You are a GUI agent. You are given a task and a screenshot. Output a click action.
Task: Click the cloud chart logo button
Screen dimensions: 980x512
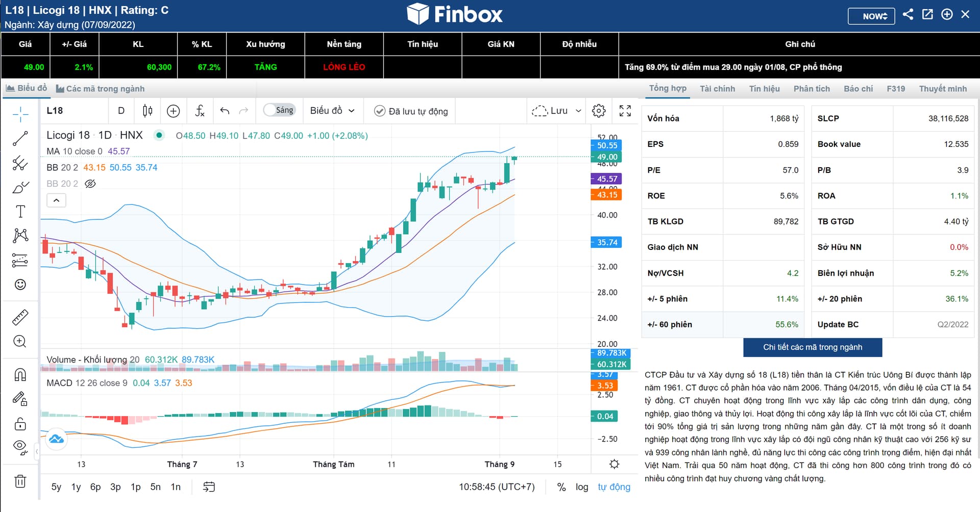pos(56,439)
